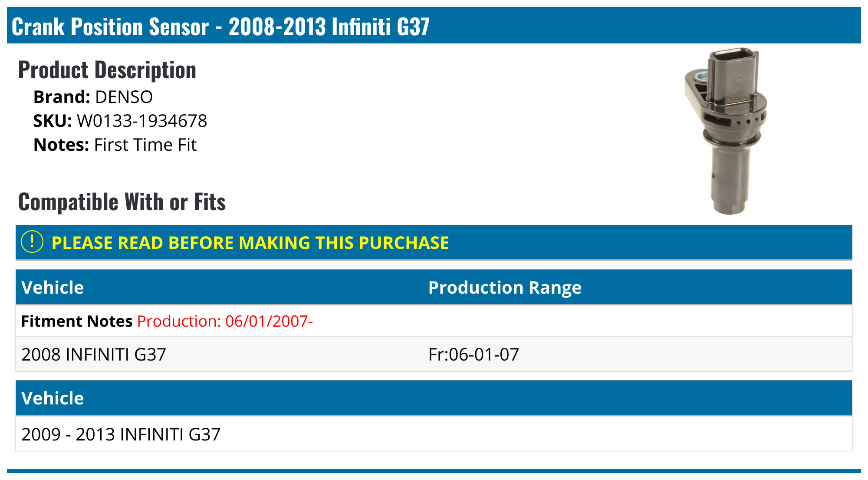Viewport: 868px width, 480px height.
Task: Click the PLEASE READ BEFORE MAKING THIS PURCHASE banner
Action: [x=250, y=243]
